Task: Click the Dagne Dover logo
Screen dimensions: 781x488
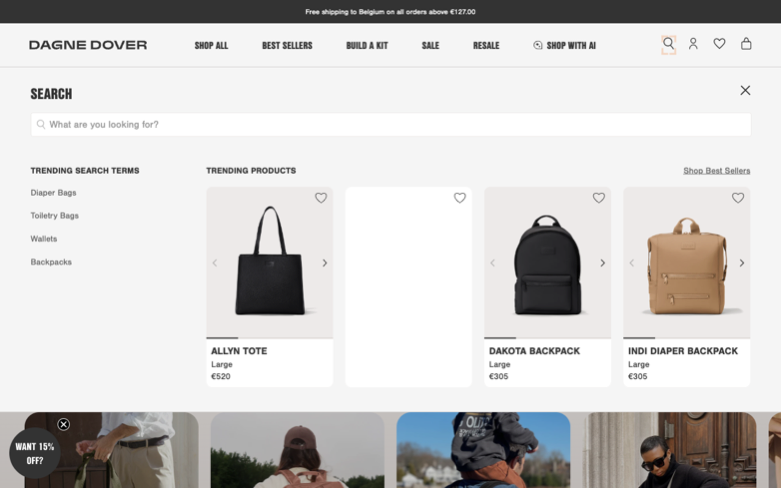Action: [x=88, y=45]
